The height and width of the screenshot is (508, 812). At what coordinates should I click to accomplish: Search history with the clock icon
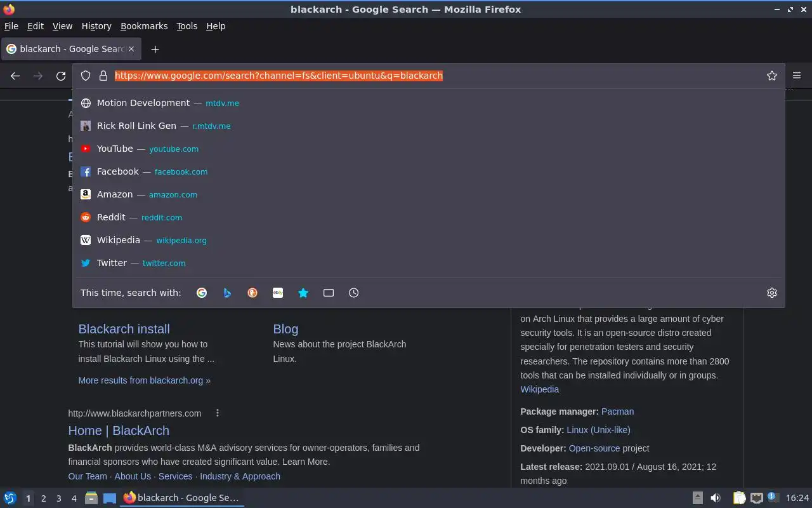pyautogui.click(x=354, y=293)
